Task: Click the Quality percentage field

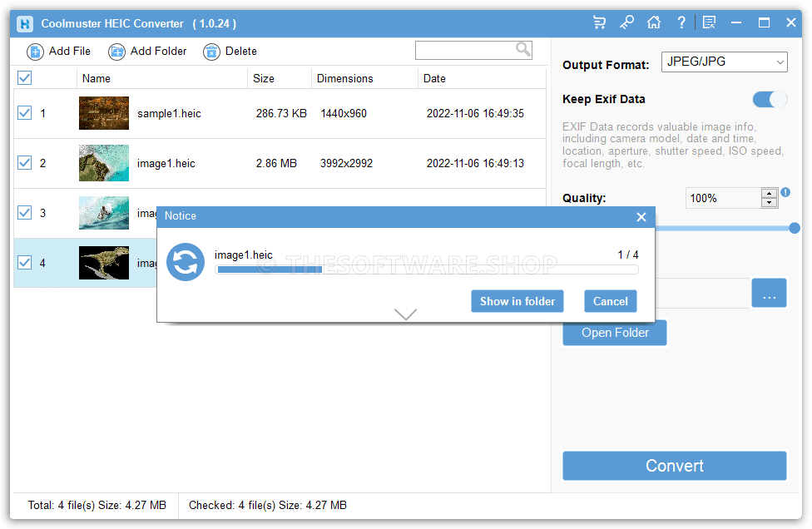Action: (x=723, y=198)
